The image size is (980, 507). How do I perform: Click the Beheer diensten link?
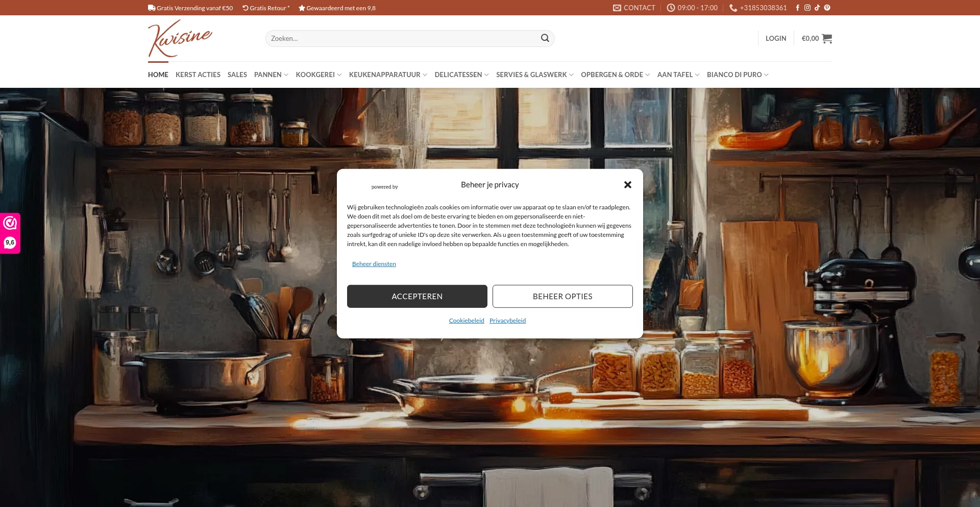click(374, 264)
